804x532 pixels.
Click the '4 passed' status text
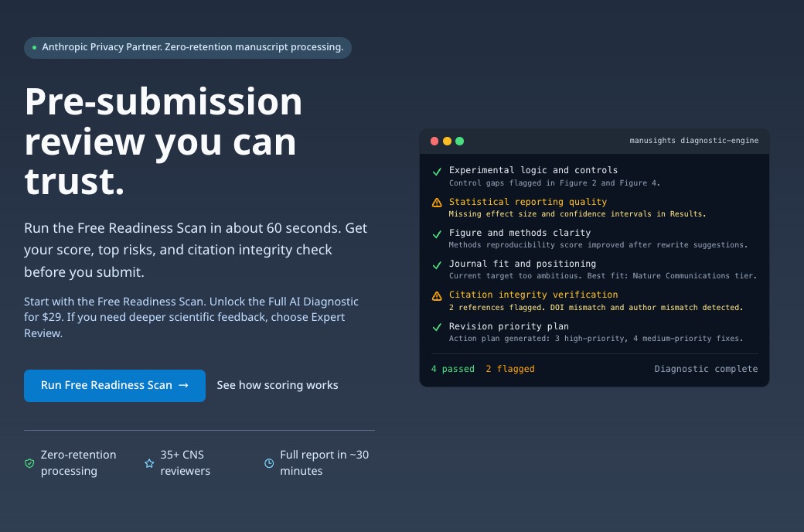[x=453, y=369]
